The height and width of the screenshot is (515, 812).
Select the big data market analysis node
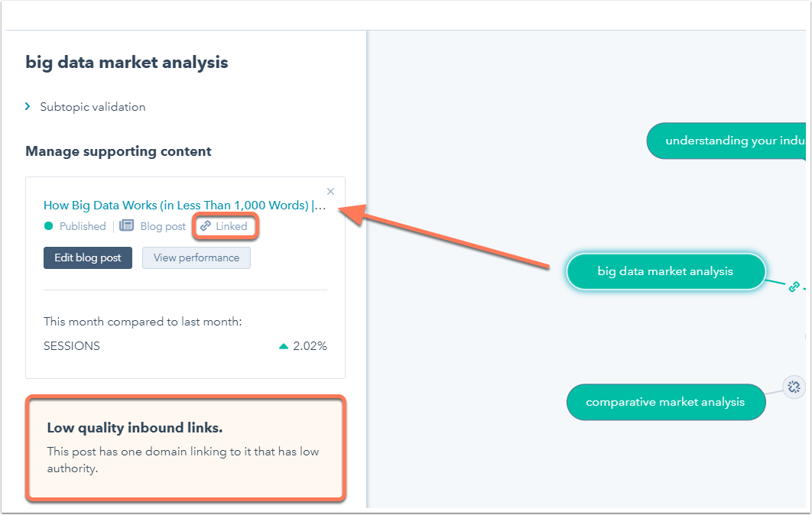tap(666, 271)
